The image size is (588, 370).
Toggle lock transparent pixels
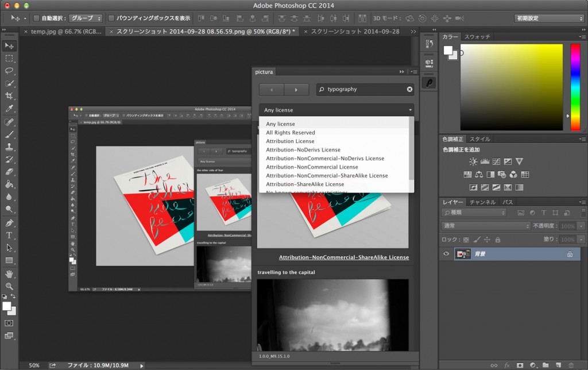466,240
